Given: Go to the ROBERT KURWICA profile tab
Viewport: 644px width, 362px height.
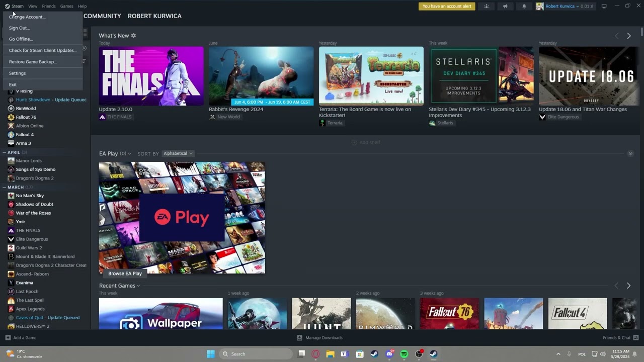Looking at the screenshot, I should [x=154, y=16].
